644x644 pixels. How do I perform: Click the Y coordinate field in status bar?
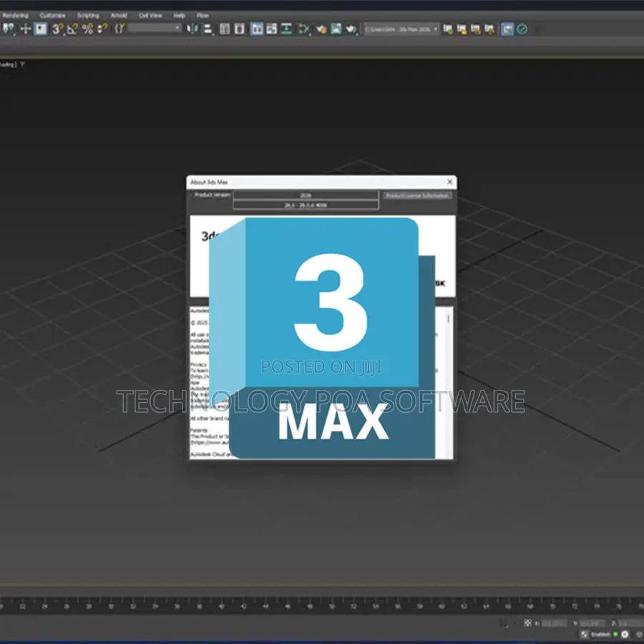tap(592, 623)
